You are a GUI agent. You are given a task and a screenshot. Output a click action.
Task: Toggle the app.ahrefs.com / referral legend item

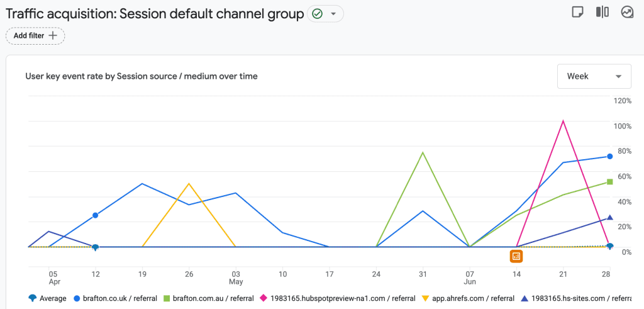click(468, 298)
